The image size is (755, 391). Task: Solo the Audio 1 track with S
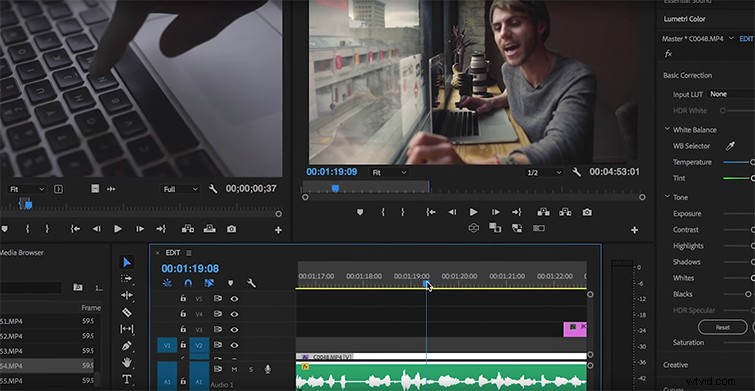tap(251, 369)
